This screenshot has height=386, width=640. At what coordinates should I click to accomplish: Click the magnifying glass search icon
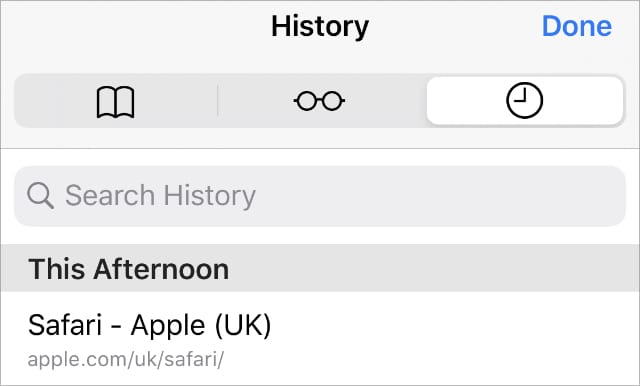click(40, 196)
